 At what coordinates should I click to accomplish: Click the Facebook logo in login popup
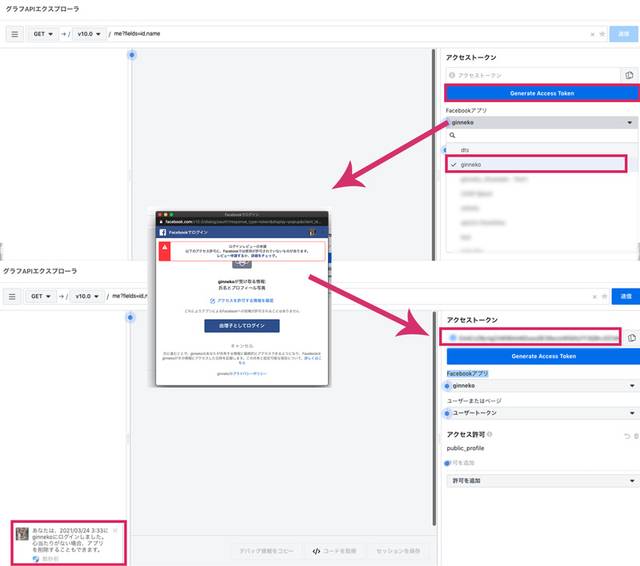162,232
